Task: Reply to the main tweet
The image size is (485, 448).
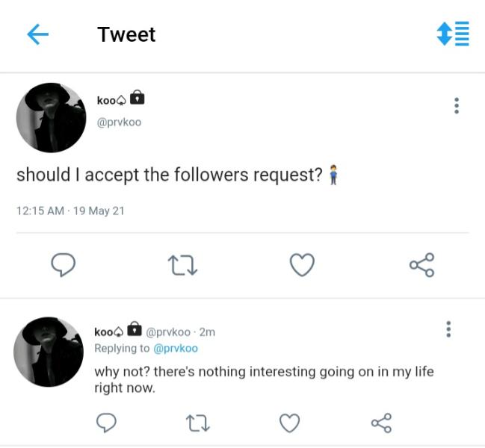Action: pos(62,265)
